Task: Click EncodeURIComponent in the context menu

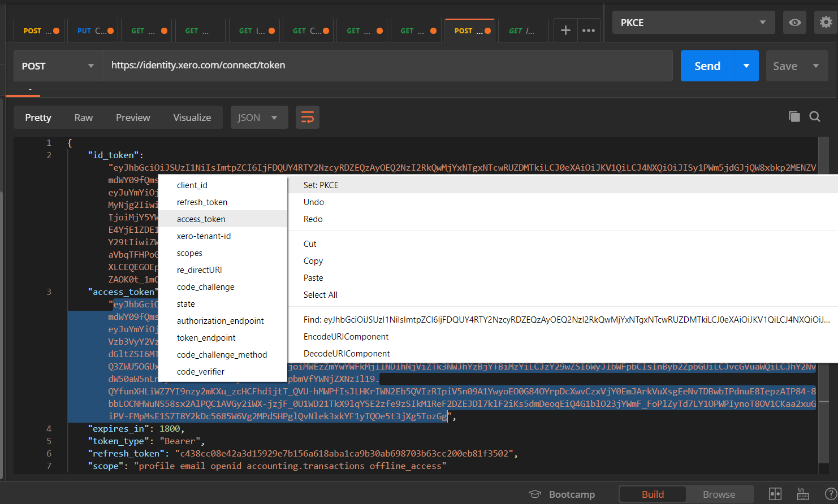Action: tap(563, 337)
